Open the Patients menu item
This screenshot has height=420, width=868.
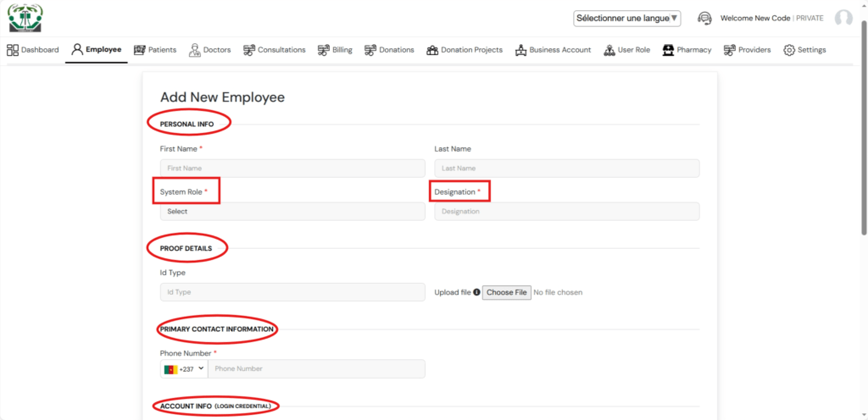tap(155, 50)
